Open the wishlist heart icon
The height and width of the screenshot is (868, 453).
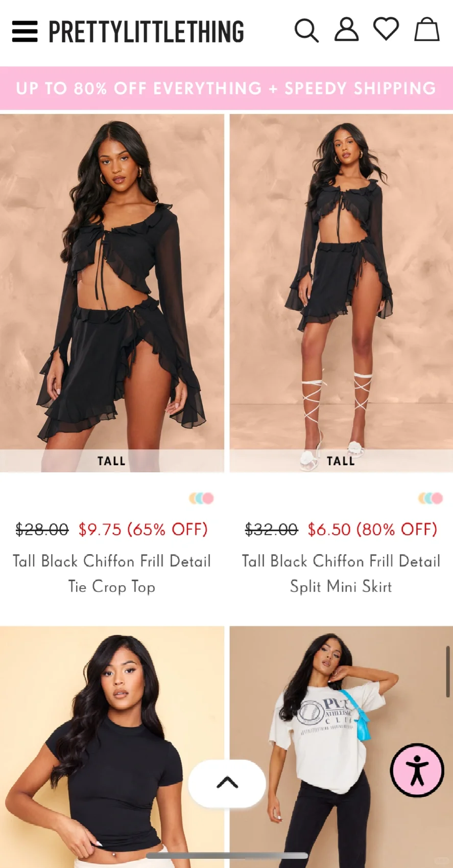[386, 29]
